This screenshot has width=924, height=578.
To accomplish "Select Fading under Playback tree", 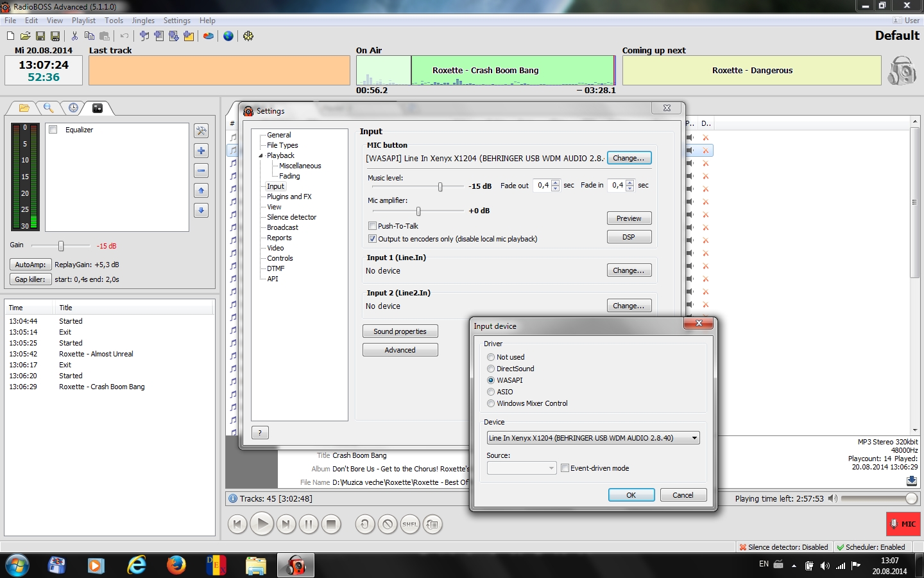I will [x=289, y=176].
